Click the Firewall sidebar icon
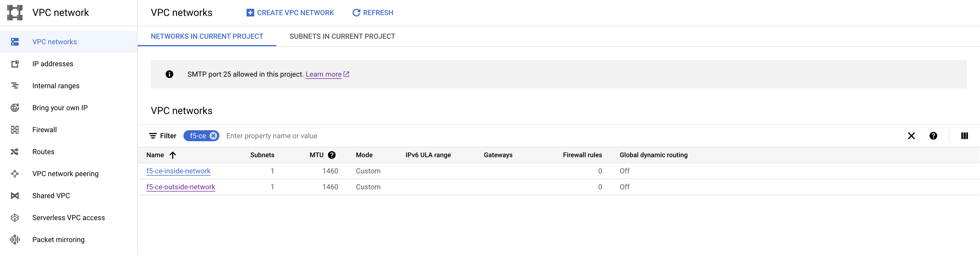 tap(15, 130)
